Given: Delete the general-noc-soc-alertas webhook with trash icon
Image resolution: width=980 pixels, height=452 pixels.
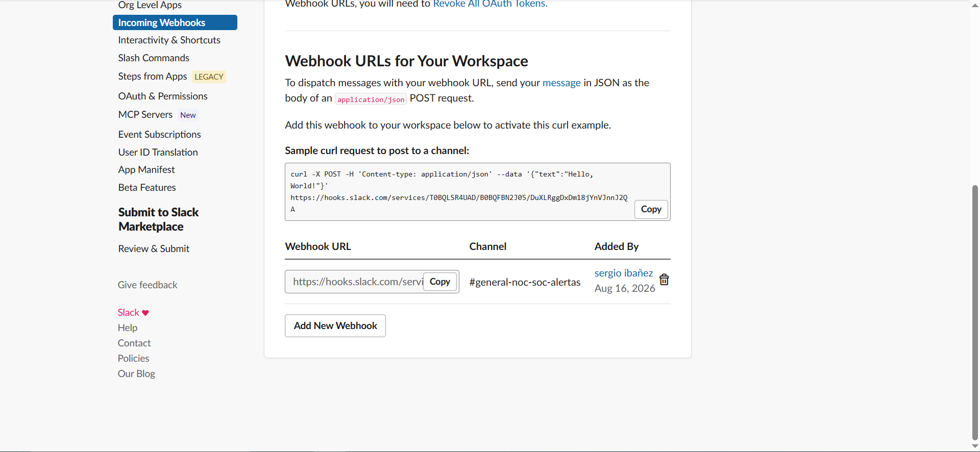Looking at the screenshot, I should 664,280.
